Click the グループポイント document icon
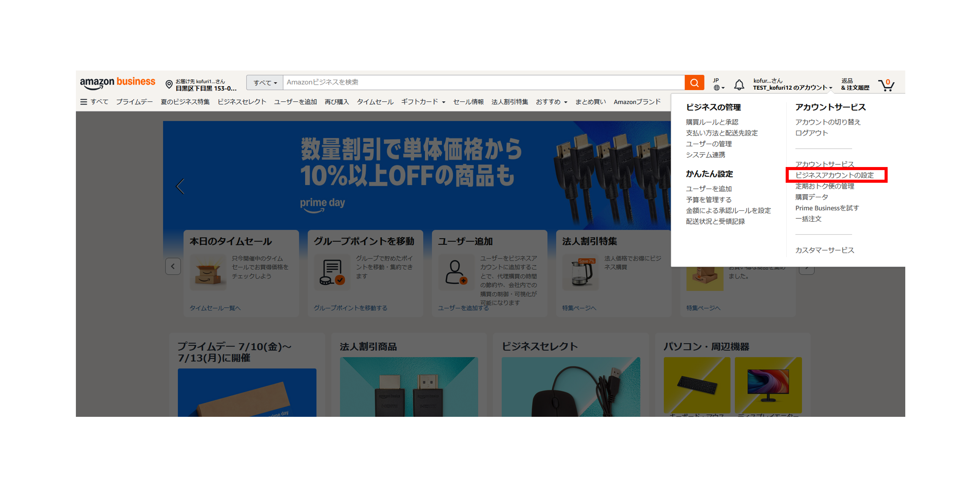The width and height of the screenshot is (980, 490). [332, 273]
